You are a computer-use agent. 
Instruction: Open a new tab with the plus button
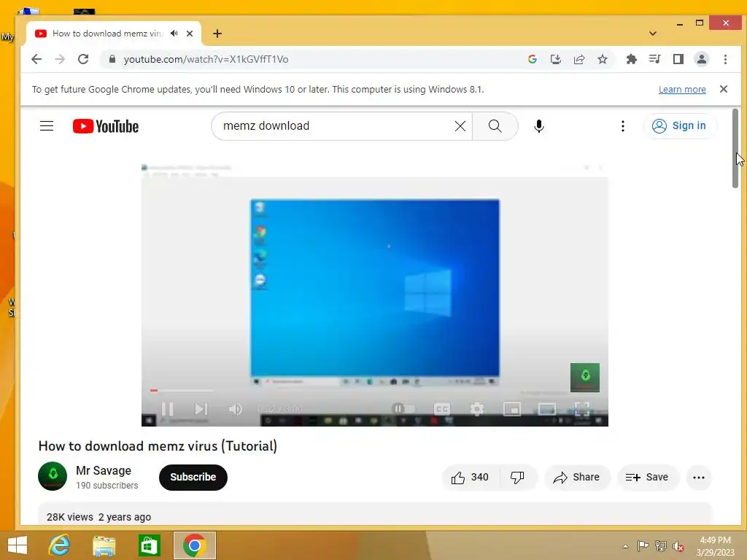(217, 34)
